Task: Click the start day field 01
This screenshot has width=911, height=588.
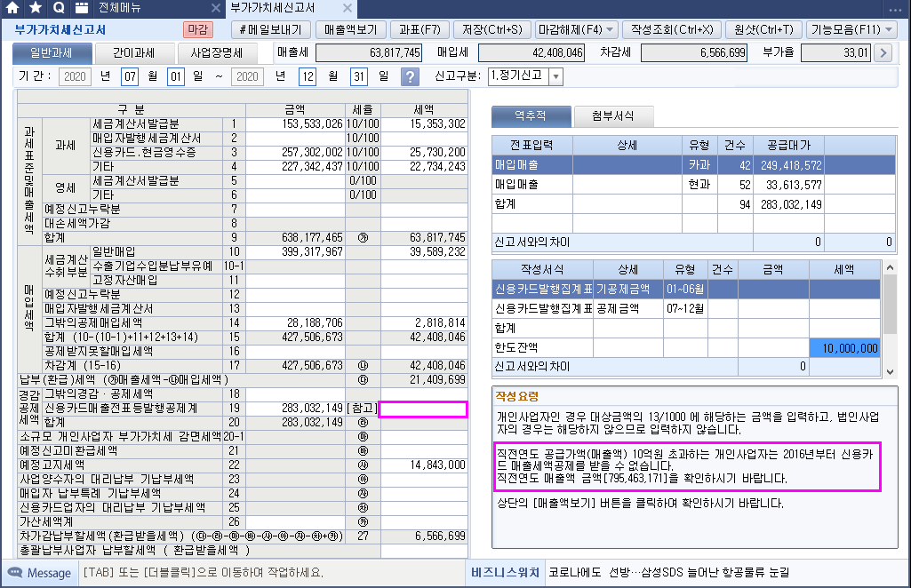Action: (x=175, y=76)
